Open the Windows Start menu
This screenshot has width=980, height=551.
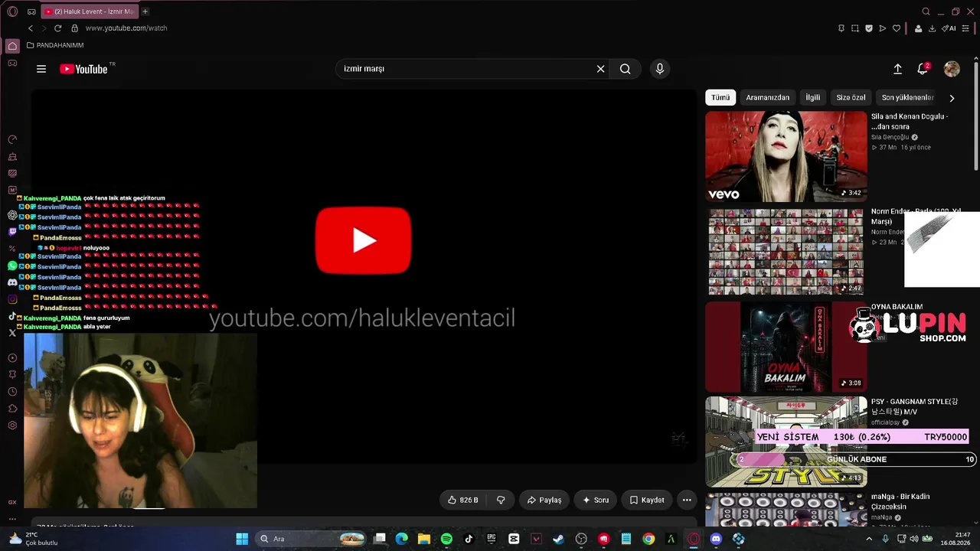pyautogui.click(x=242, y=539)
